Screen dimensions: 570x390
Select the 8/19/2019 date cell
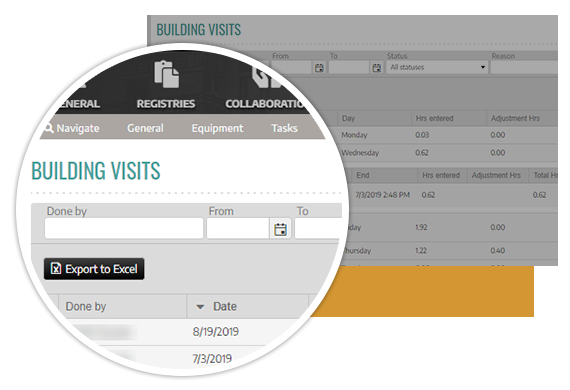tap(216, 331)
